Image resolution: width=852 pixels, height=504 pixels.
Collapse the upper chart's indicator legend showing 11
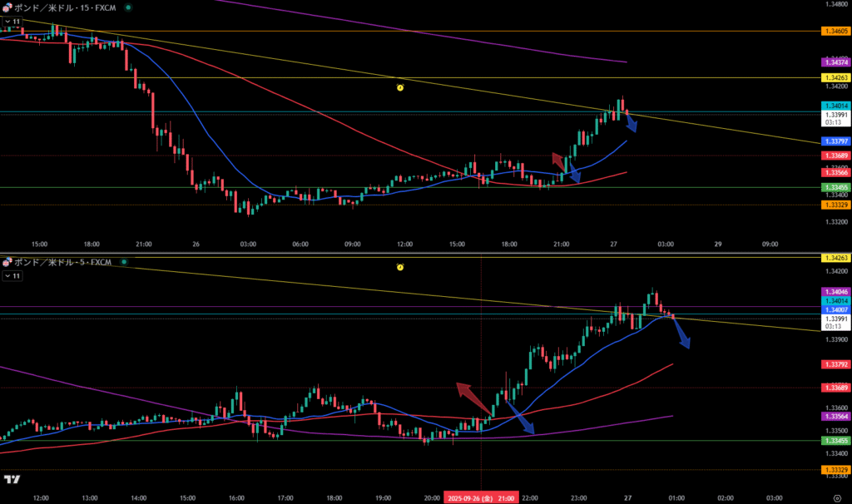12,22
